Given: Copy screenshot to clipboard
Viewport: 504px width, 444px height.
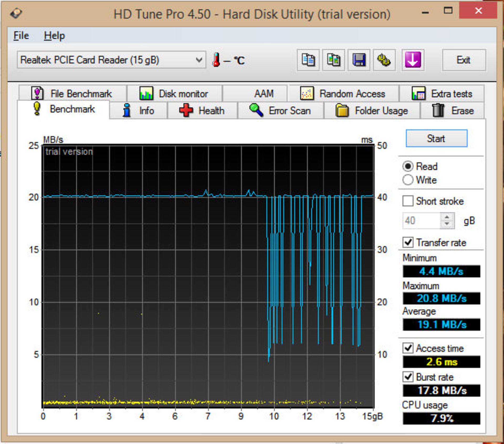Looking at the screenshot, I should [x=333, y=60].
